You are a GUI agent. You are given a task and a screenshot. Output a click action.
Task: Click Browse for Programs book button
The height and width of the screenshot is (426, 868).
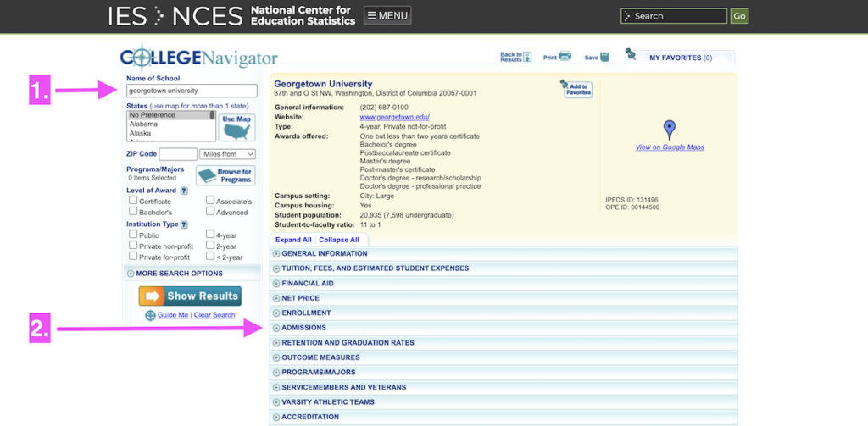(x=225, y=175)
